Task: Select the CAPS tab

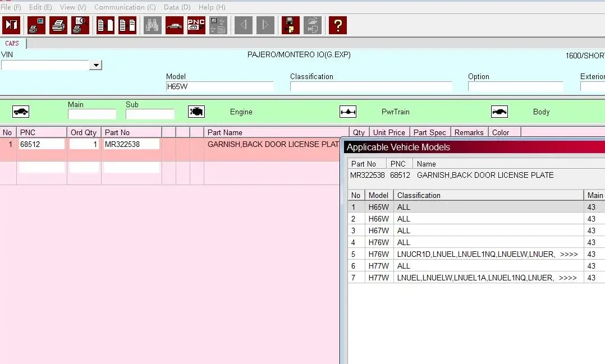Action: [12, 43]
